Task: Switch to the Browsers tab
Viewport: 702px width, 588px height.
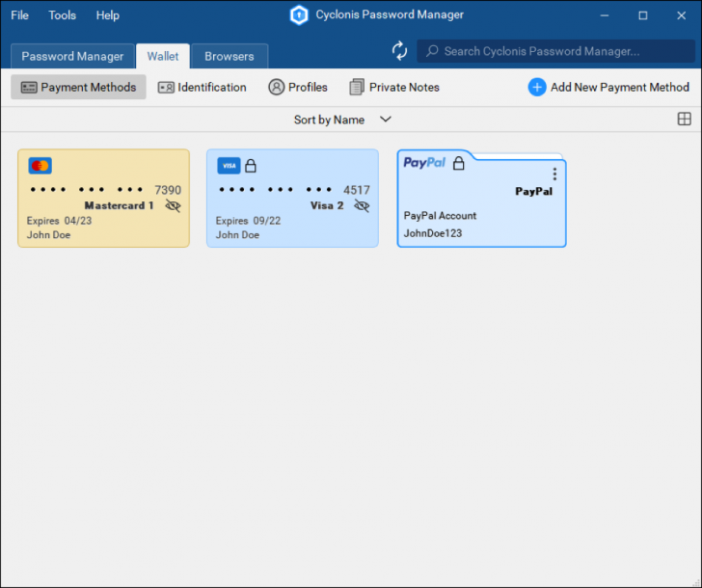Action: (x=229, y=56)
